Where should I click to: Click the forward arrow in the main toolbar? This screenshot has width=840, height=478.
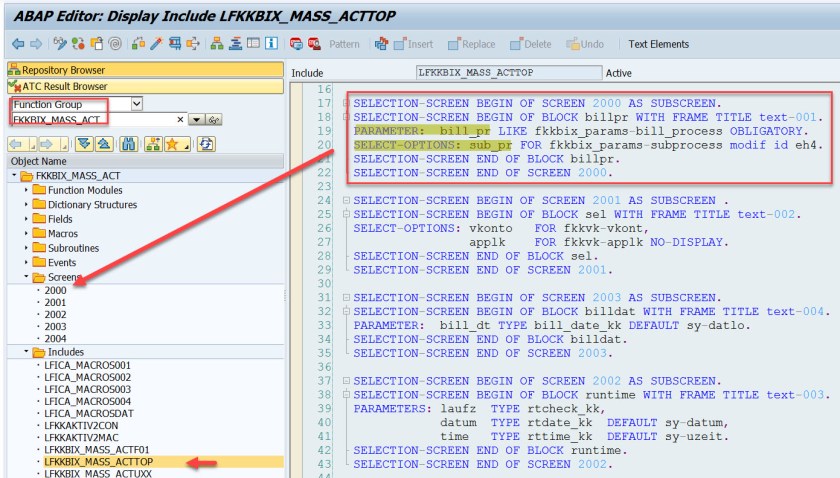point(36,44)
